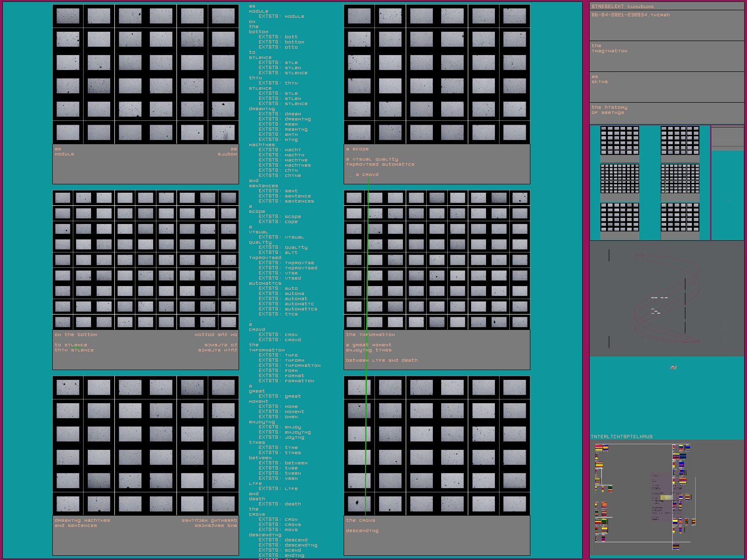Screen dimensions: 747x560
Task: Click the small multicolor icon in the teal area
Action: point(673,368)
